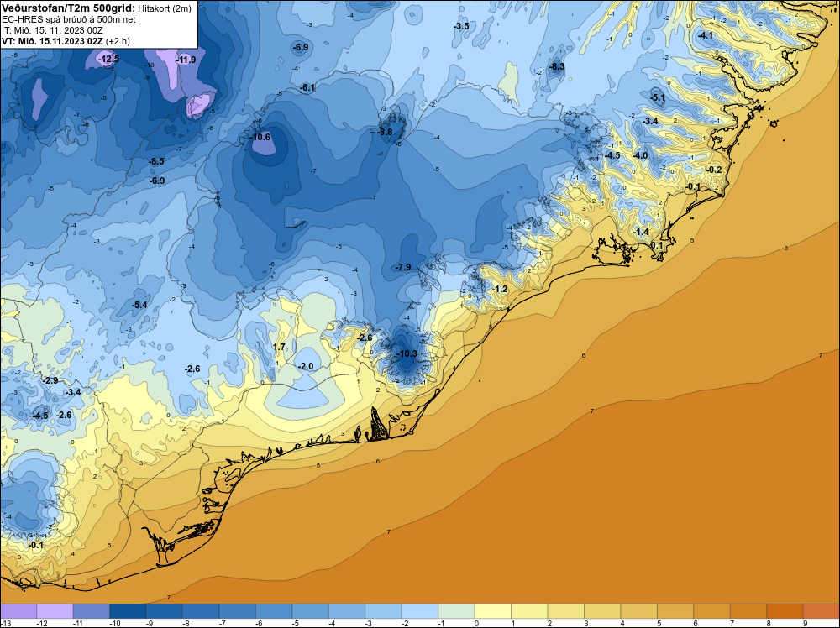The image size is (840, 628).
Task: Click the -1.4 temperature label
Action: click(x=641, y=232)
